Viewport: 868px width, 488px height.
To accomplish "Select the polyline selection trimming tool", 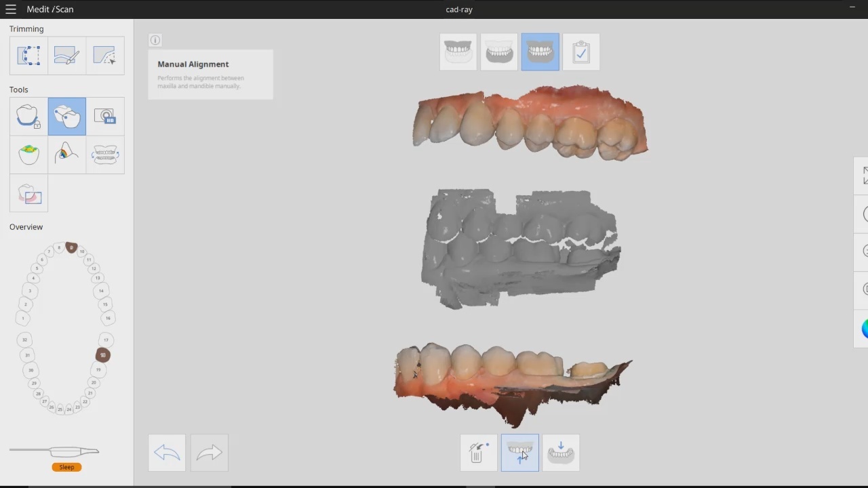I will 28,56.
